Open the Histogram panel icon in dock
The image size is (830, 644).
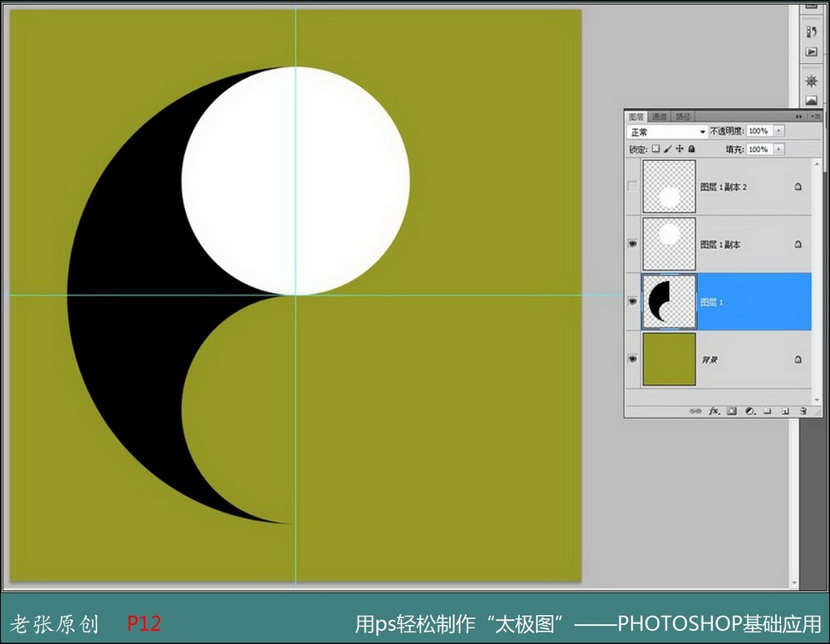click(x=811, y=100)
